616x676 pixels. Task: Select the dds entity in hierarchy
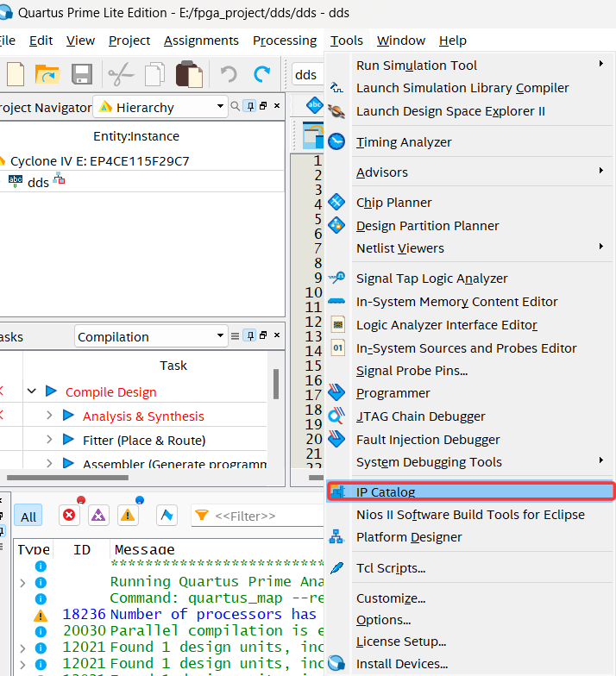pyautogui.click(x=38, y=183)
